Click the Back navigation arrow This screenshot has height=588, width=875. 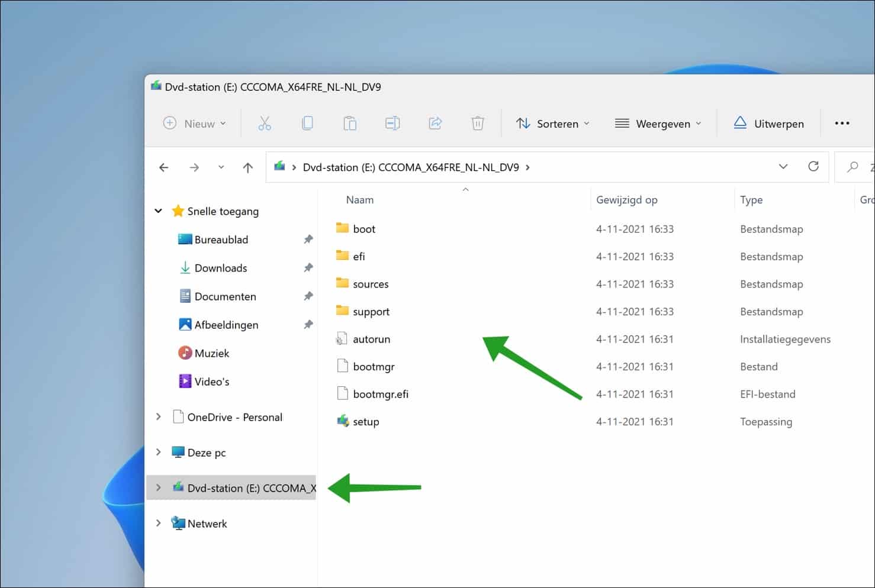pos(163,167)
